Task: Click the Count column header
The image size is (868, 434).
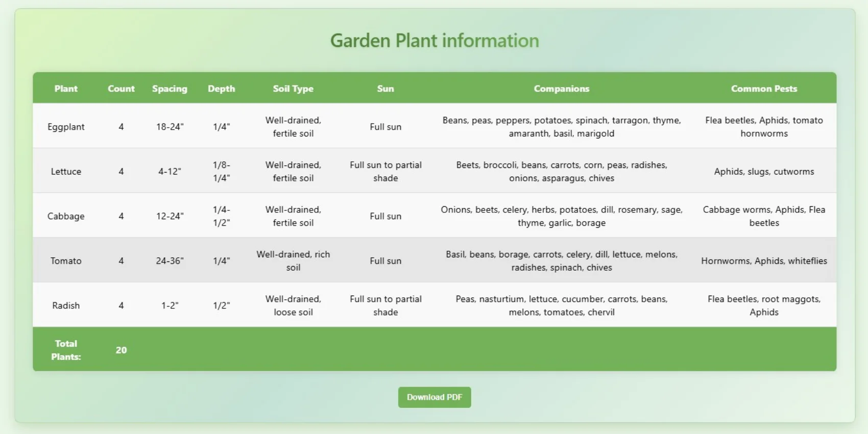Action: [x=121, y=88]
